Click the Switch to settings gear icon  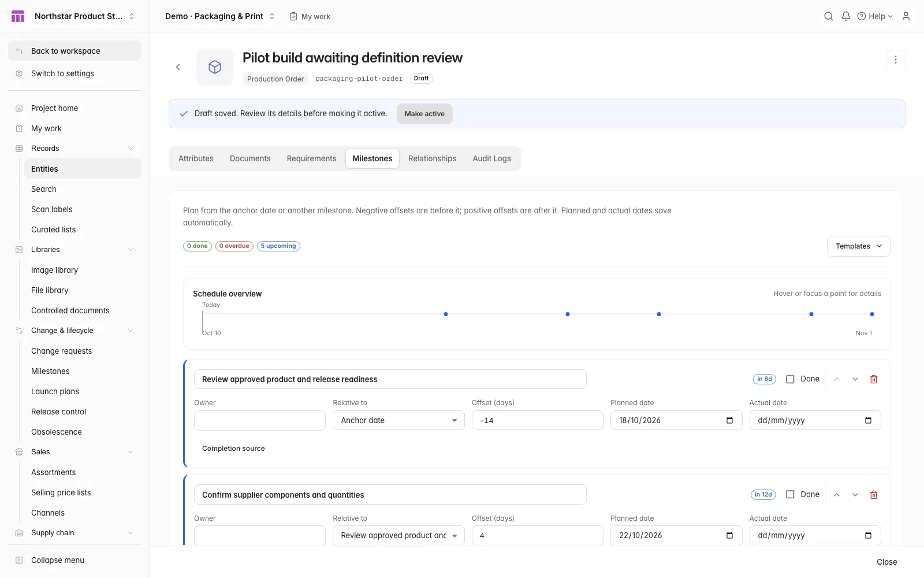19,73
